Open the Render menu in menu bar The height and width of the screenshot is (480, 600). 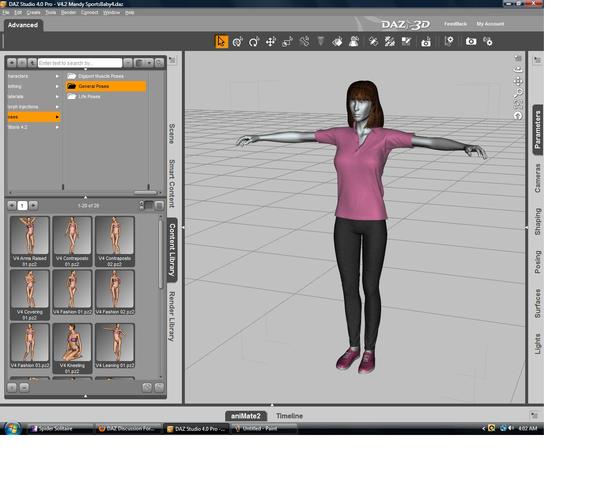(x=68, y=13)
